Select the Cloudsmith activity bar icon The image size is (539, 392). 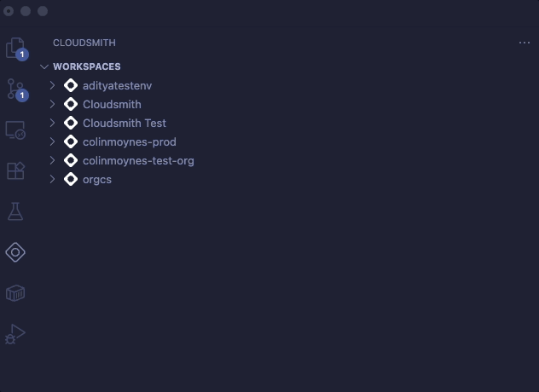pyautogui.click(x=15, y=252)
